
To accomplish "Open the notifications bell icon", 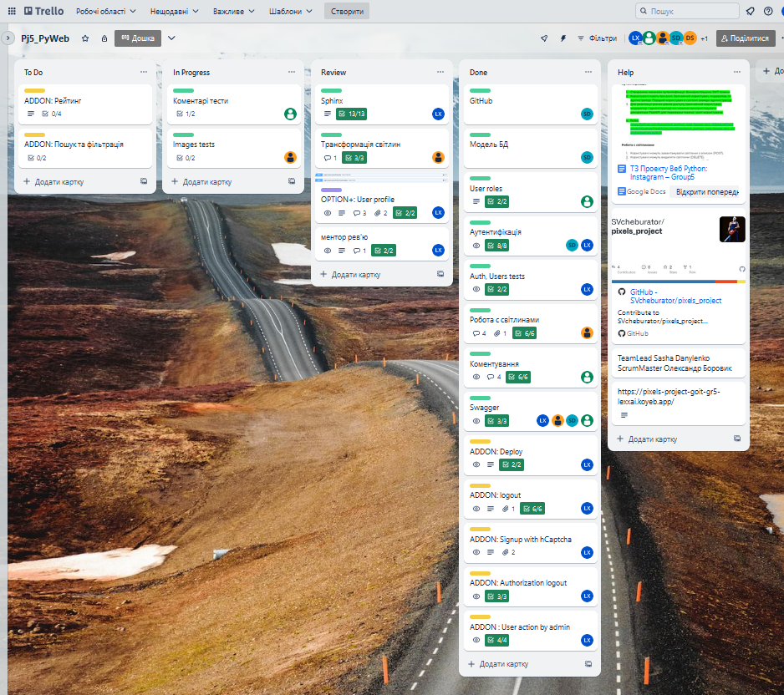I will tap(750, 11).
